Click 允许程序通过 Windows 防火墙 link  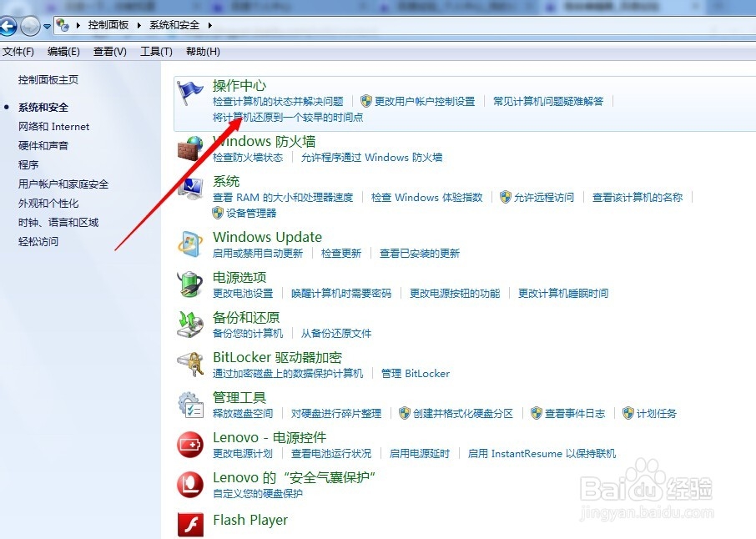[371, 157]
